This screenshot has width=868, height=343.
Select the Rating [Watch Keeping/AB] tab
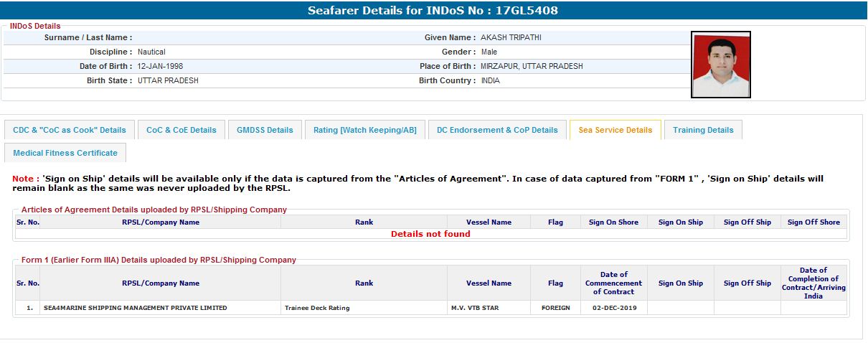364,130
